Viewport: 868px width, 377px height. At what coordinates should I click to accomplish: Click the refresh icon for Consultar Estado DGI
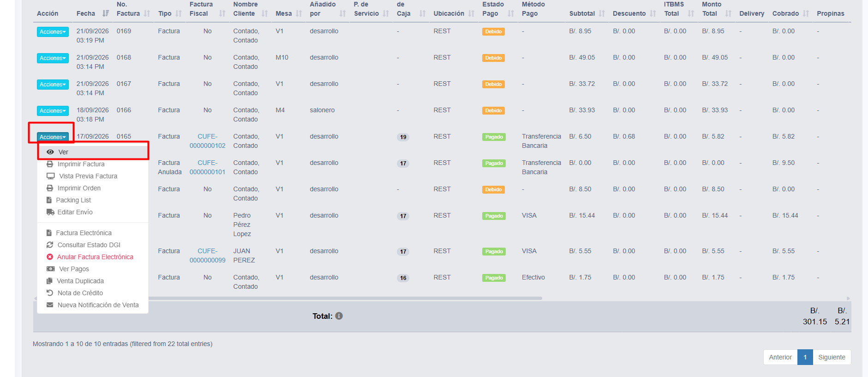pos(50,245)
